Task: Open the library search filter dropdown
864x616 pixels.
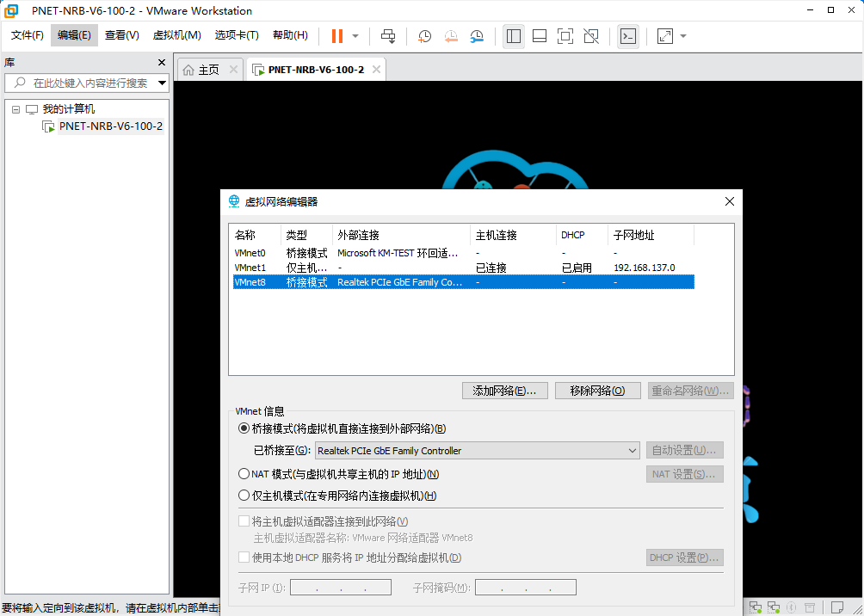Action: click(162, 83)
